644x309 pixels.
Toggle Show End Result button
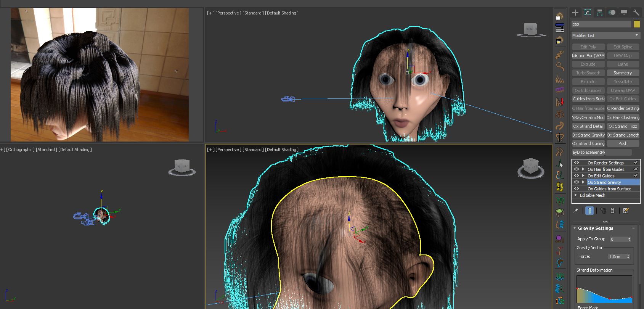589,211
